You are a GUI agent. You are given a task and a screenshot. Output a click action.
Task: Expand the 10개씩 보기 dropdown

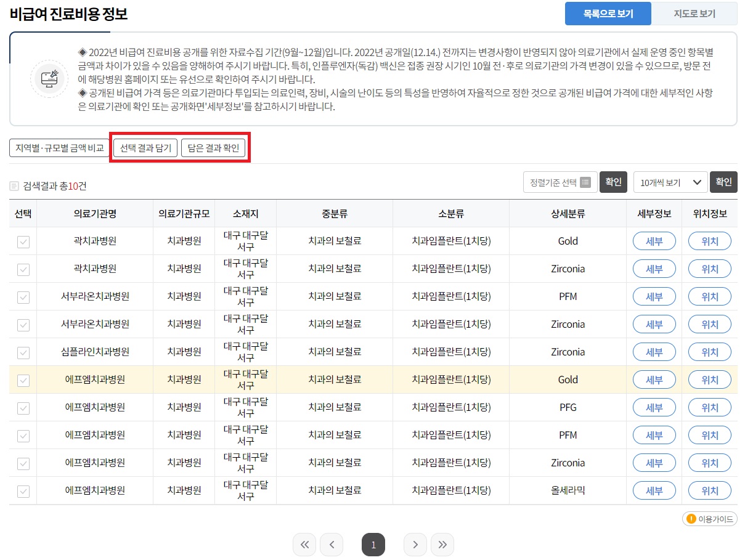[670, 182]
